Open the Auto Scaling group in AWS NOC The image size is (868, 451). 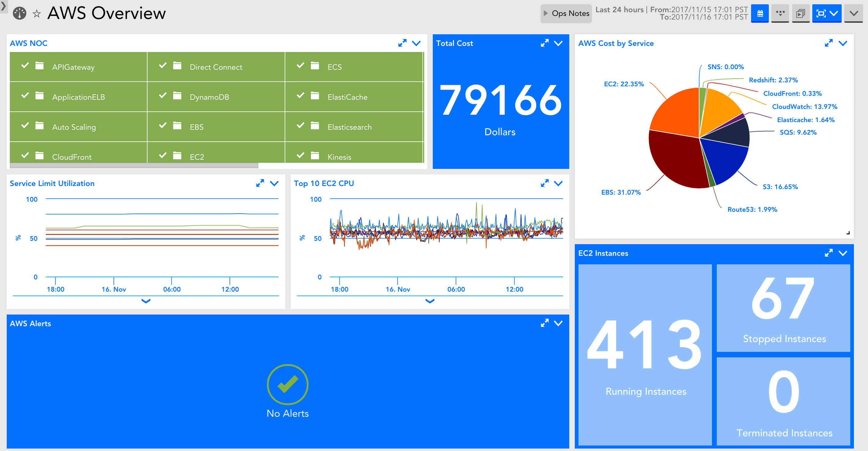coord(78,127)
